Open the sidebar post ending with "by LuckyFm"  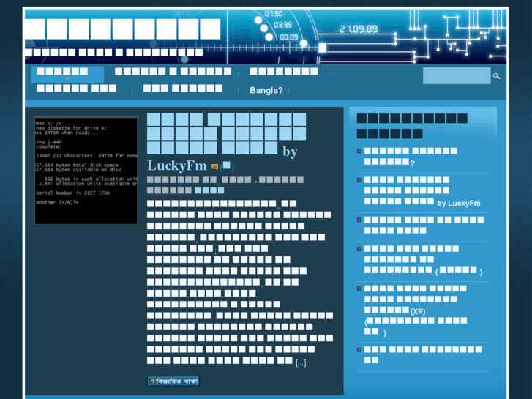coord(422,192)
